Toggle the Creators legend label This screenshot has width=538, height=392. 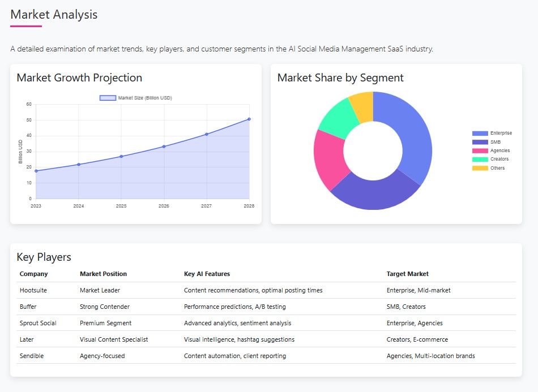tap(499, 159)
